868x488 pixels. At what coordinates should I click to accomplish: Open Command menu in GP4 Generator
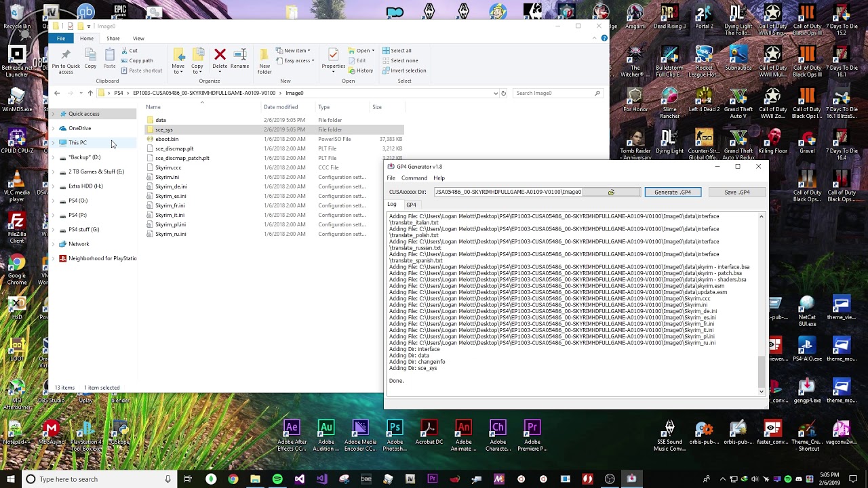click(x=414, y=178)
